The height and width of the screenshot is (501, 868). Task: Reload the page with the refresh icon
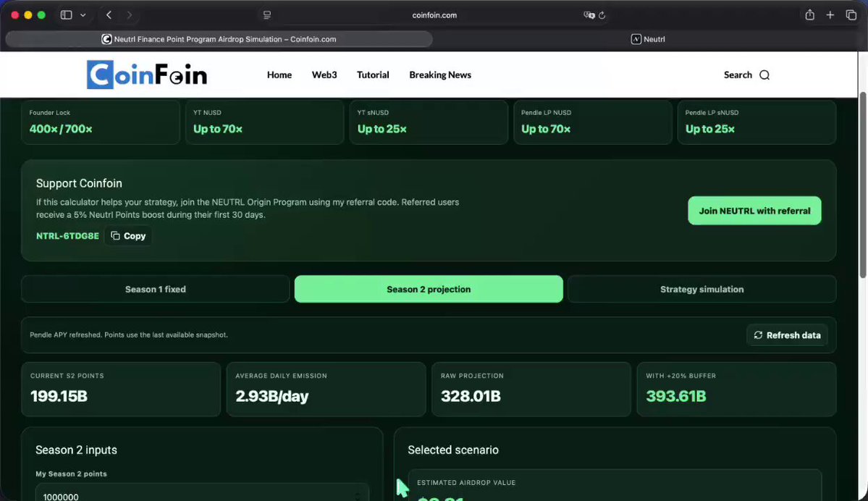pos(602,15)
